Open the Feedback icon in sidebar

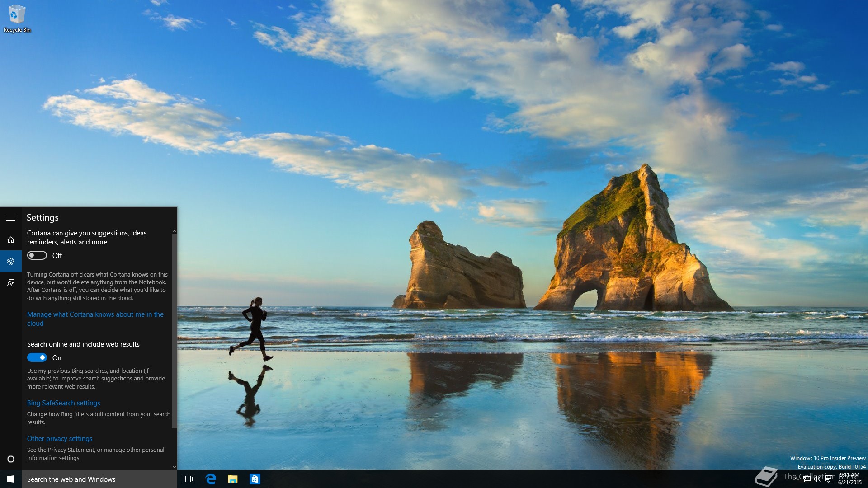(11, 283)
